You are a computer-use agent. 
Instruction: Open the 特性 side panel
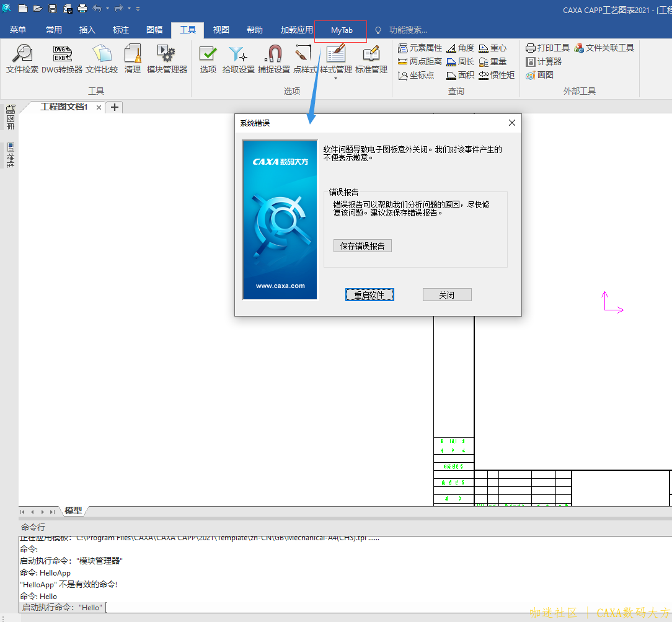11,155
